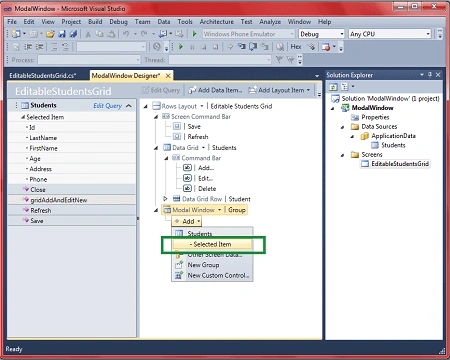Viewport: 450px width, 360px height.
Task: Open the Rows Layout type dropdown
Action: coord(202,106)
